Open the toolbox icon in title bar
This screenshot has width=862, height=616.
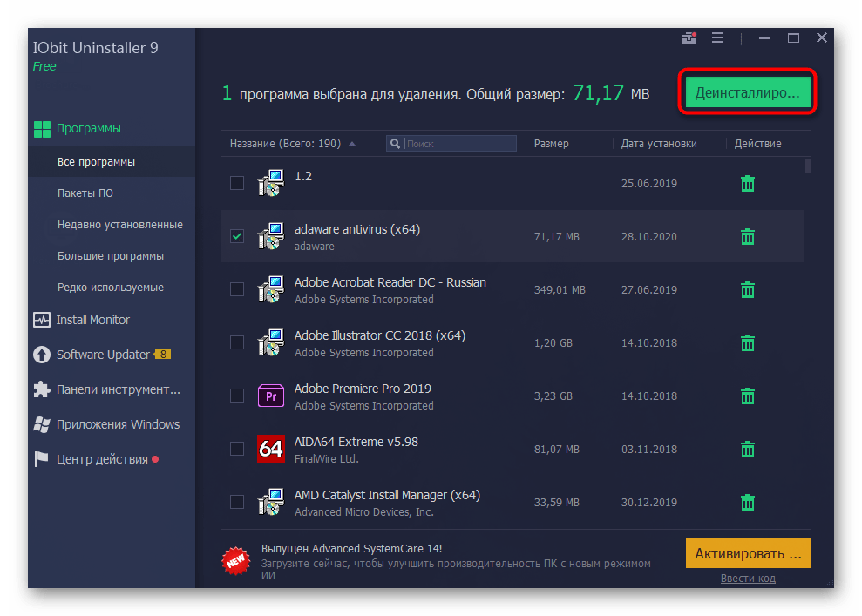coord(689,38)
